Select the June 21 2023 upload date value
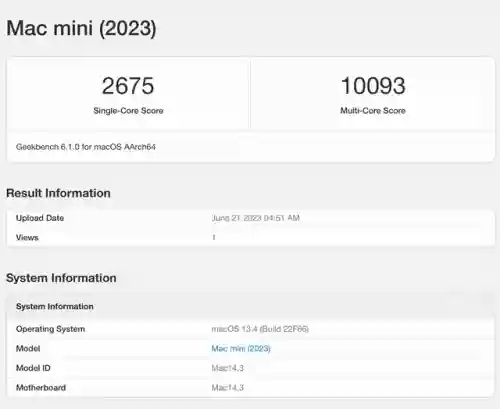The width and height of the screenshot is (500, 409). pos(256,218)
